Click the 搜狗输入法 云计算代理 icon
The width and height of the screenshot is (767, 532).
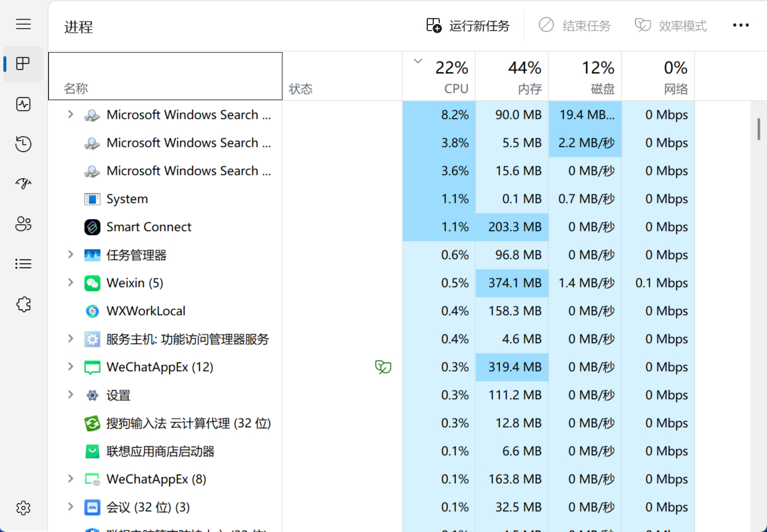(x=92, y=423)
